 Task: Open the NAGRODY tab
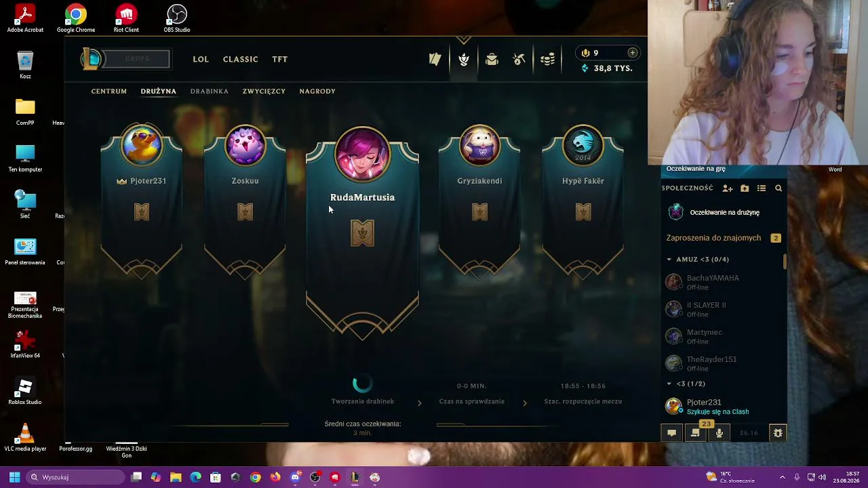click(317, 91)
